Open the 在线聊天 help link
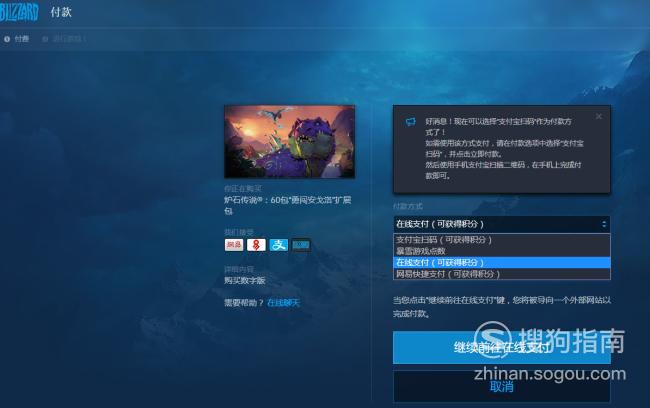The width and height of the screenshot is (650, 408). coord(283,303)
